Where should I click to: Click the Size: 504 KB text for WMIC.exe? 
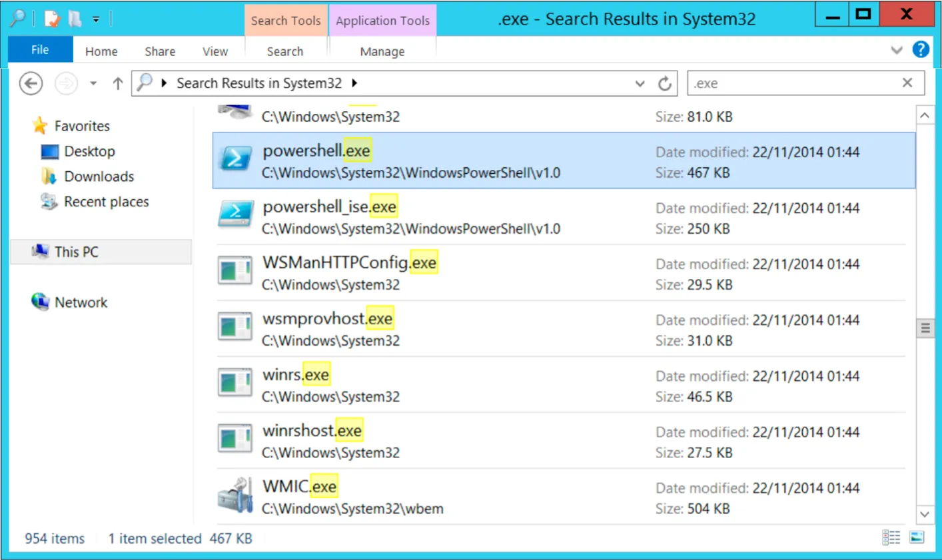coord(692,509)
